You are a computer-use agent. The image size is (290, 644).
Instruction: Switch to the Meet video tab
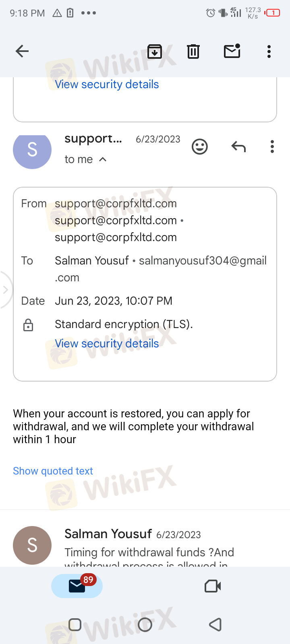click(x=213, y=586)
